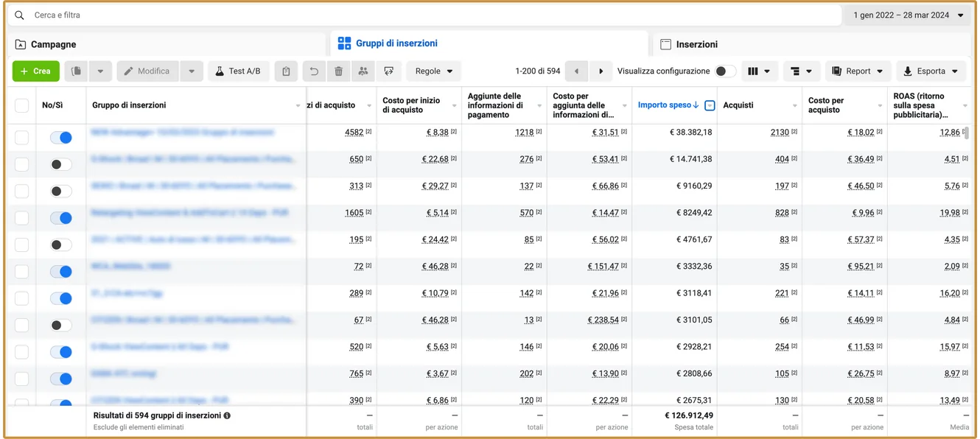Turn on toggle for row spending € 3101,05
Screen dimensions: 980x439
(x=60, y=325)
